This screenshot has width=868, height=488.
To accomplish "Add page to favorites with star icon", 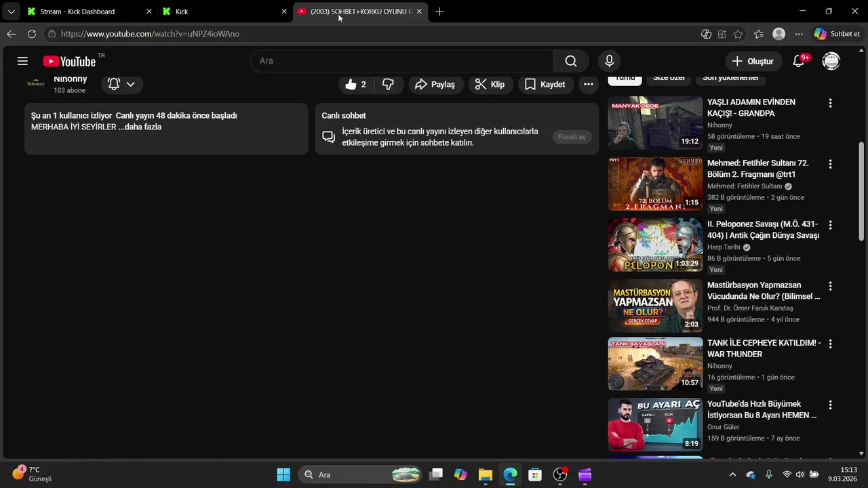I will [x=738, y=34].
